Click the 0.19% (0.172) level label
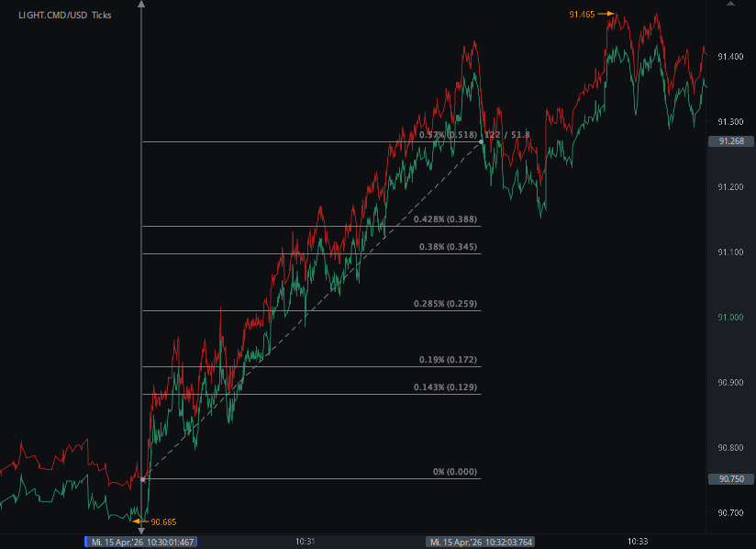756x549 pixels. 448,361
